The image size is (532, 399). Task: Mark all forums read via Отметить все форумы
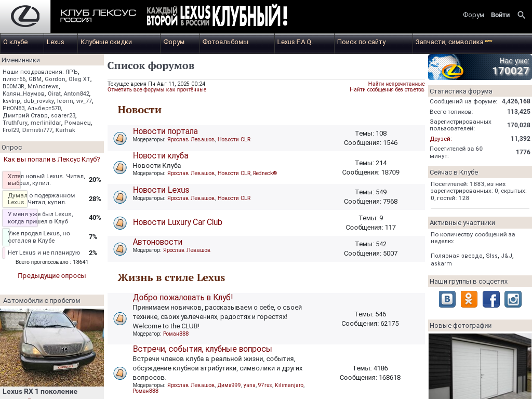pos(157,90)
